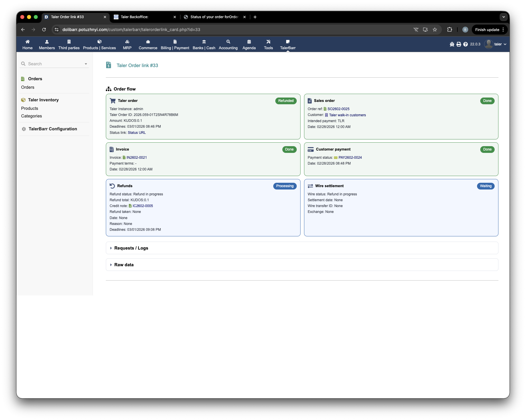This screenshot has width=526, height=420.
Task: Open the Tools menu icon
Action: 268,42
